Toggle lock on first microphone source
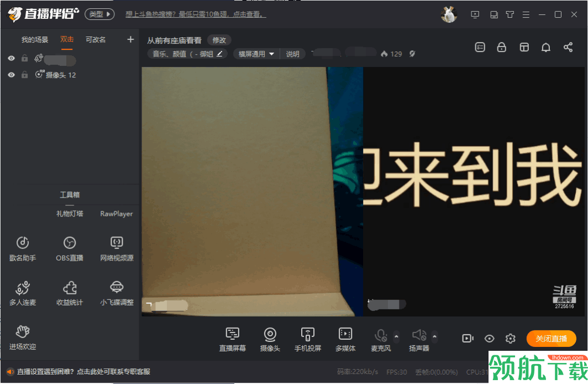588x384 pixels. click(24, 58)
